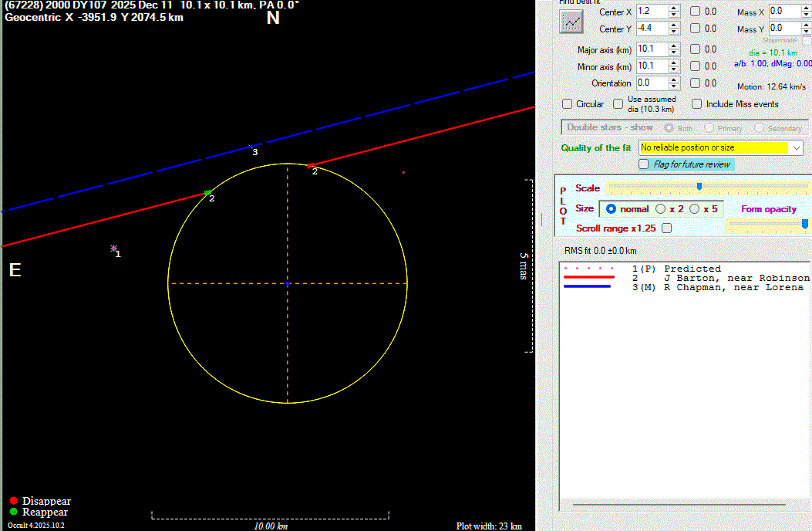Click the Center X spinner arrows
The width and height of the screenshot is (812, 531).
pos(674,12)
